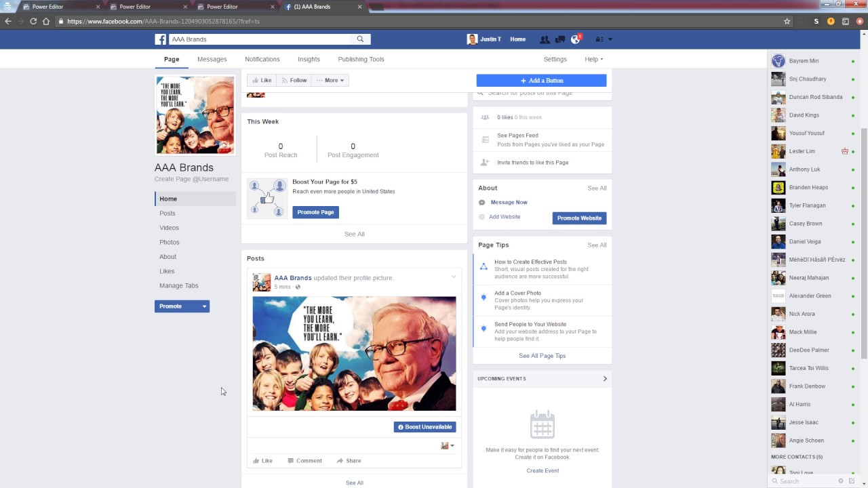Click Share under the post
The height and width of the screenshot is (488, 868).
(x=349, y=461)
